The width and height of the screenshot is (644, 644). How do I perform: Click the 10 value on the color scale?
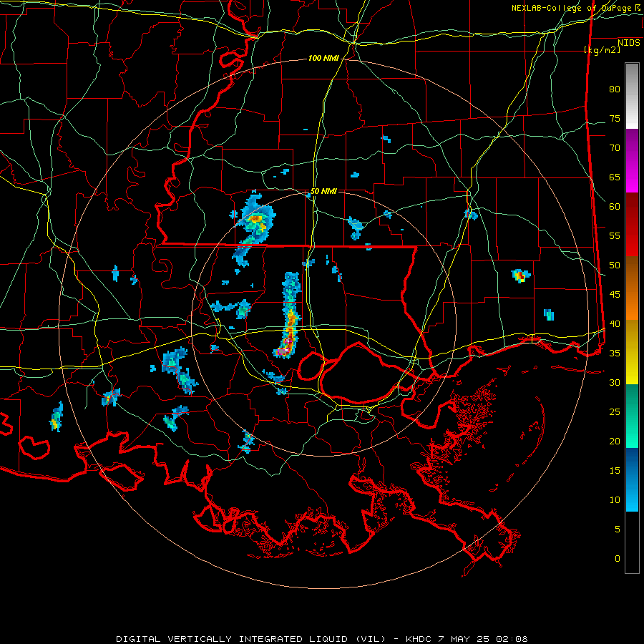coord(615,500)
